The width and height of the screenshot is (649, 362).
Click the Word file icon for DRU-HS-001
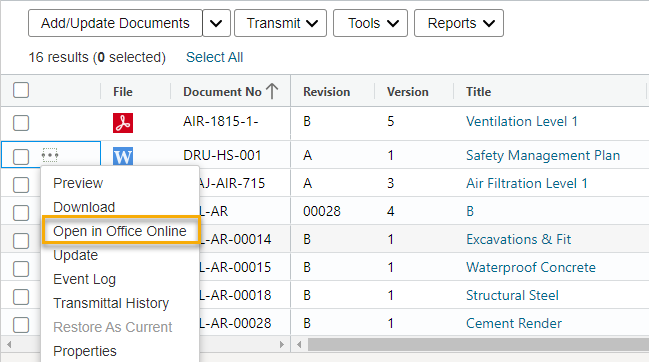[123, 156]
